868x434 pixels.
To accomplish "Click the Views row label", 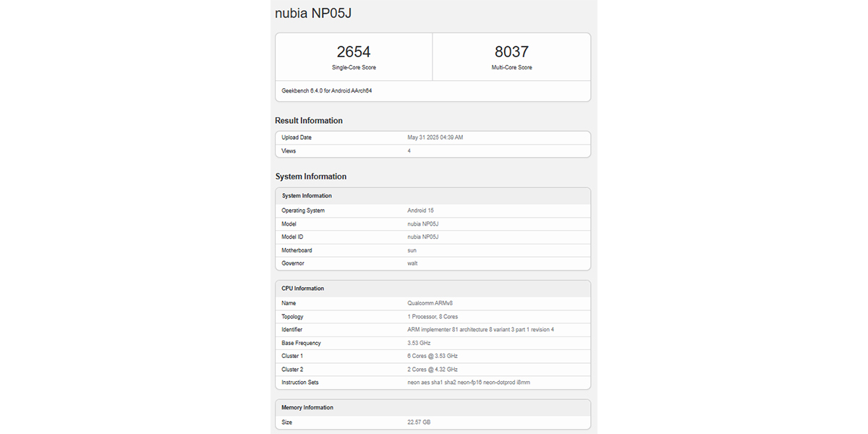I will [x=289, y=150].
